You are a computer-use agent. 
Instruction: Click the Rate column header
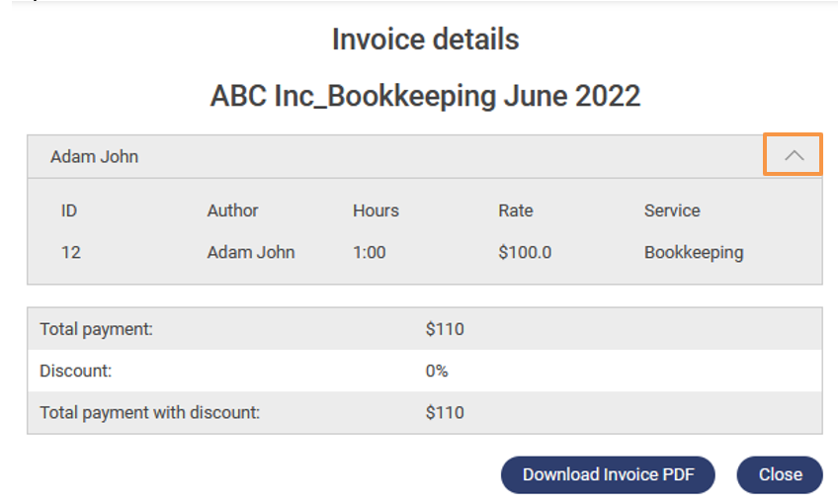(516, 210)
